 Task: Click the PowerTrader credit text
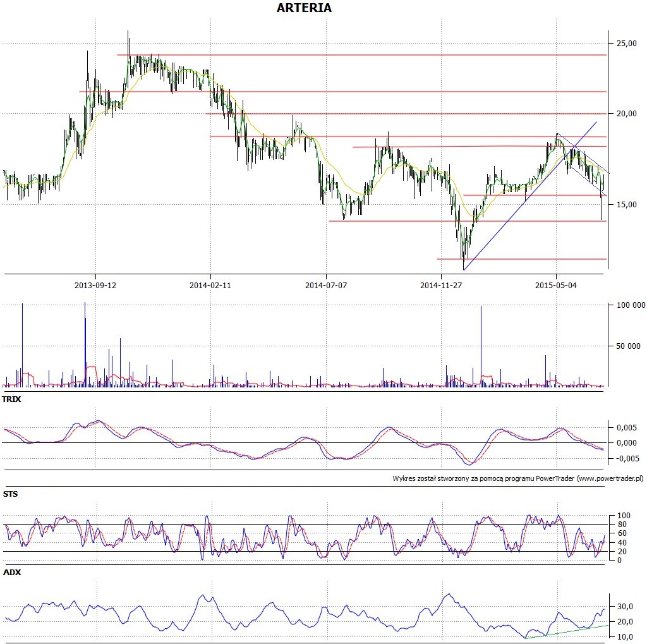[518, 478]
